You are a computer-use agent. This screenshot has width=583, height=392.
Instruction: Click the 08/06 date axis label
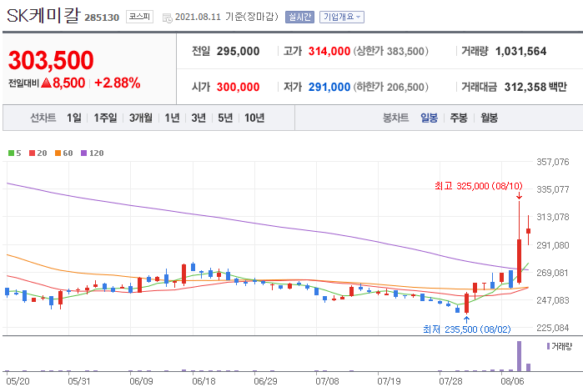click(512, 381)
